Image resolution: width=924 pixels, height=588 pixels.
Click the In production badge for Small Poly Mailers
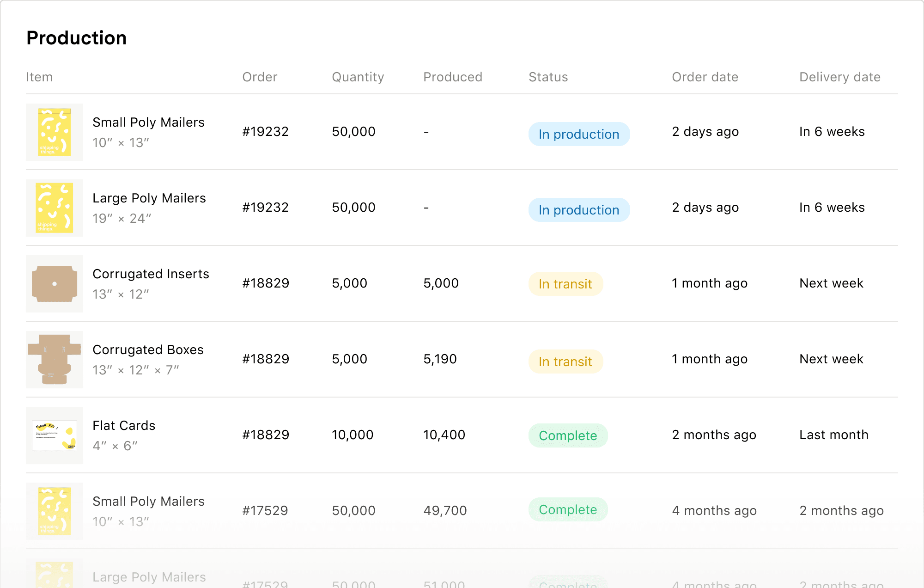click(579, 134)
